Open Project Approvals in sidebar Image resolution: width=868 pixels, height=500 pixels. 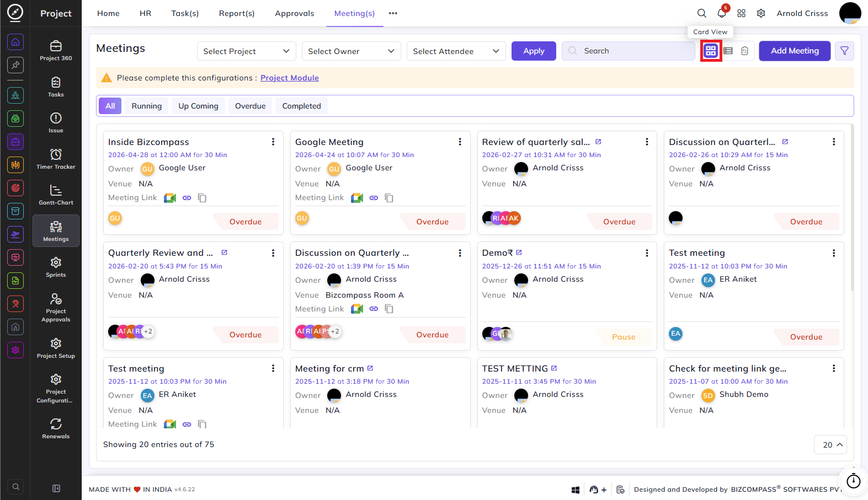[56, 307]
